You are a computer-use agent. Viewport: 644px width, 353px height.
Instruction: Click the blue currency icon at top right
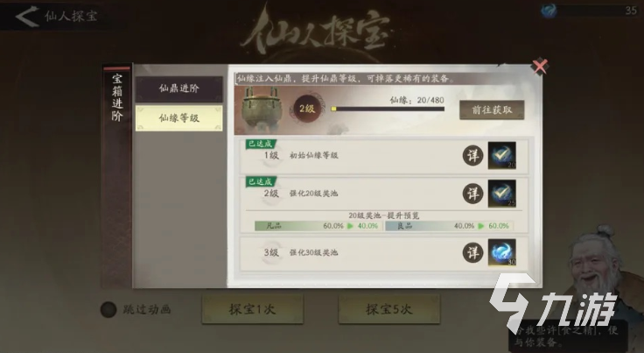pos(549,11)
